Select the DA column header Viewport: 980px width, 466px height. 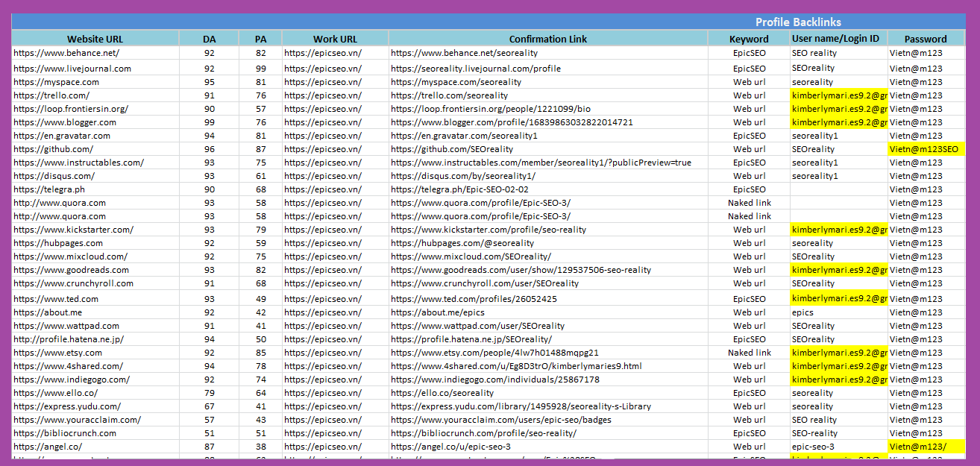click(x=209, y=39)
